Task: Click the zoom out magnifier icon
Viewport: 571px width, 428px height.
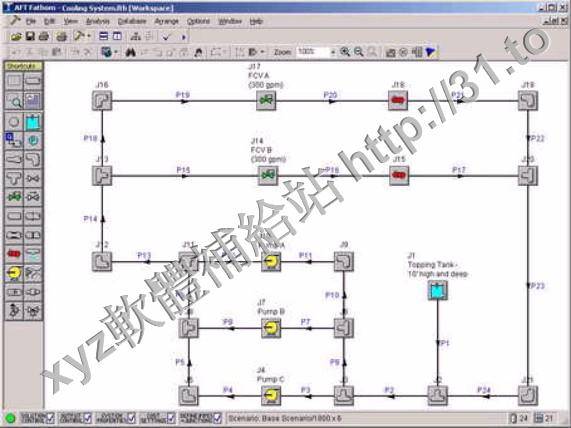Action: click(x=359, y=52)
